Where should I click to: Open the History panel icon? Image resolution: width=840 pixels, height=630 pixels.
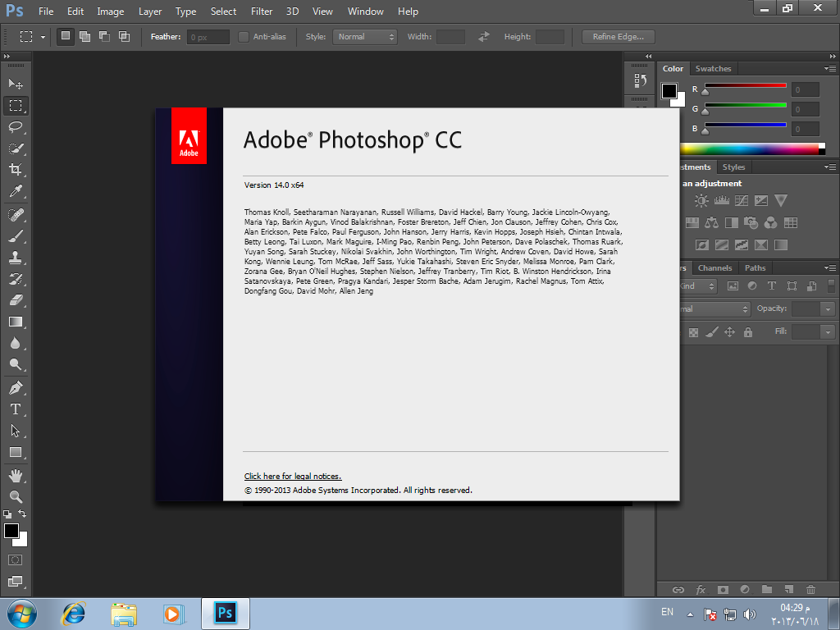coord(640,81)
